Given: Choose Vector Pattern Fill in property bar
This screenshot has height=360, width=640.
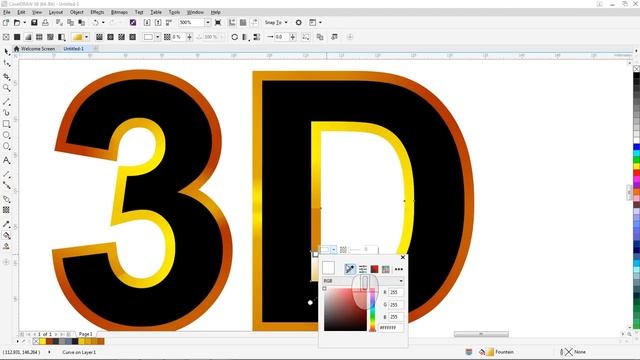Looking at the screenshot, I should tap(39, 37).
